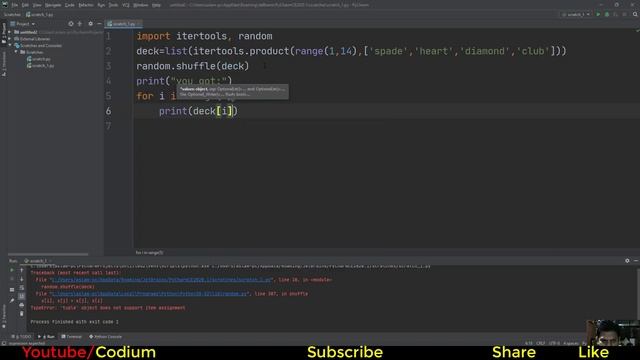Click line number 6 in gutter
Screen dimensions: 640x360
pos(108,111)
